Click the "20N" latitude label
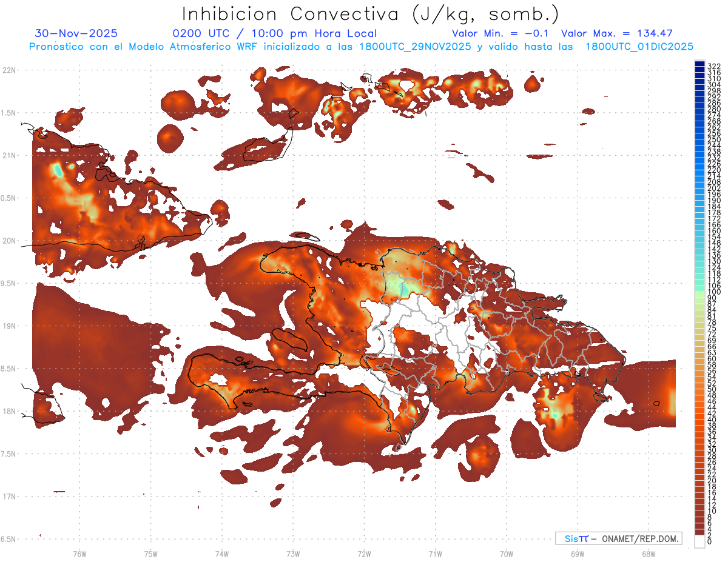Screen dimensions: 728x562 click(x=8, y=241)
